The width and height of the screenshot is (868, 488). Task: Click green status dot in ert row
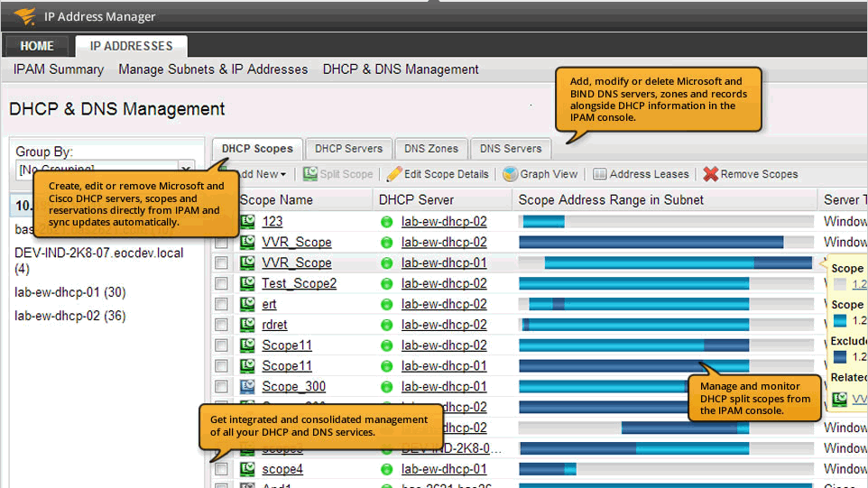coord(386,304)
